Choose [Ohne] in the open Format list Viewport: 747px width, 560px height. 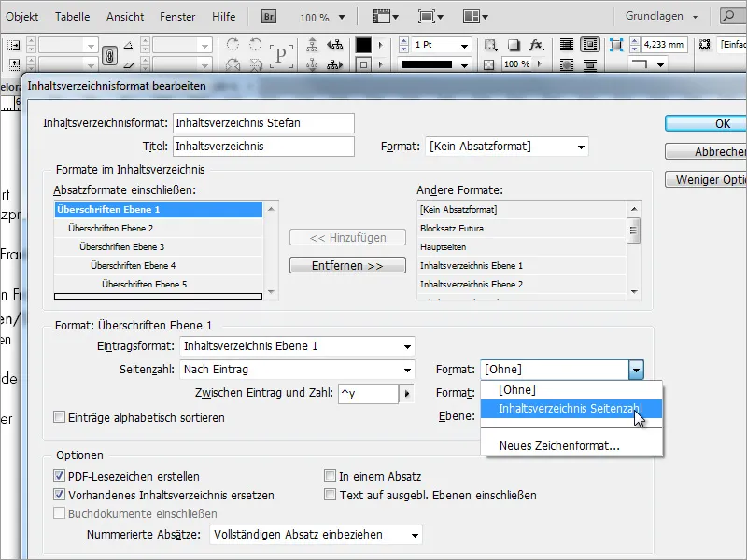(571, 390)
